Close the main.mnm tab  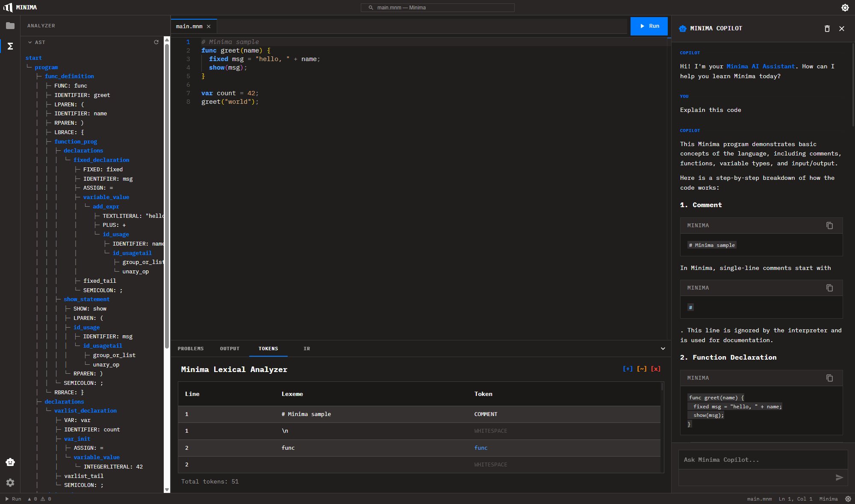click(209, 26)
